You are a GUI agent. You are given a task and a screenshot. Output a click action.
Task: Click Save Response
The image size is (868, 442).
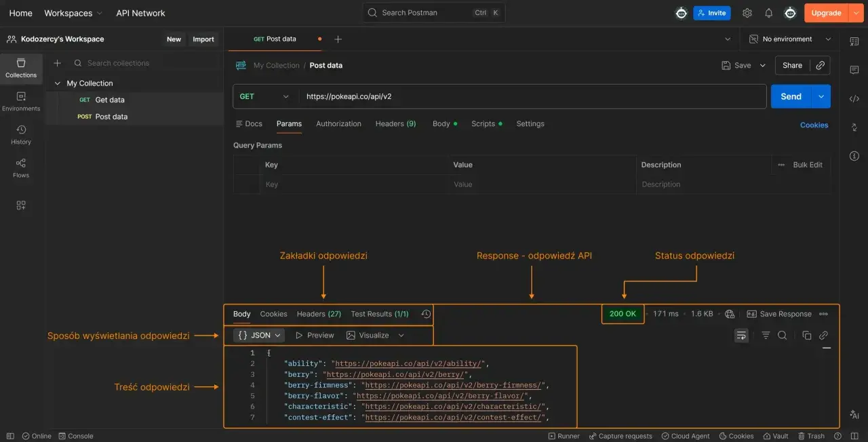pyautogui.click(x=779, y=314)
